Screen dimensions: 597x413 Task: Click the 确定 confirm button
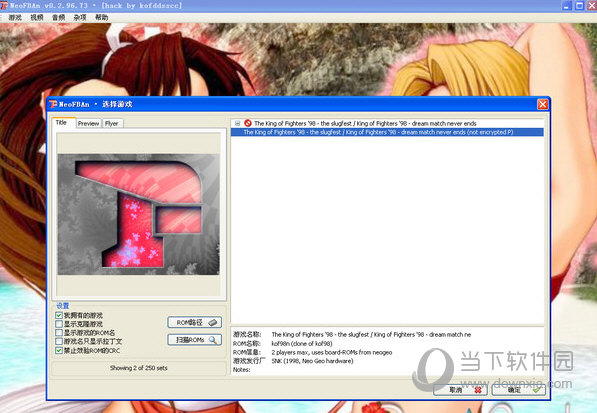point(519,390)
